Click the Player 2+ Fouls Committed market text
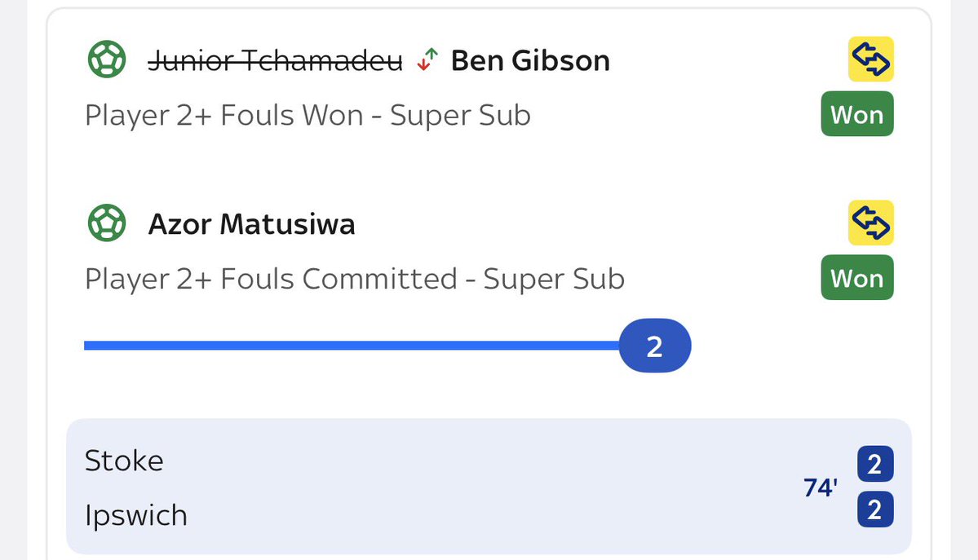Screen dimensions: 978x560 tap(354, 279)
